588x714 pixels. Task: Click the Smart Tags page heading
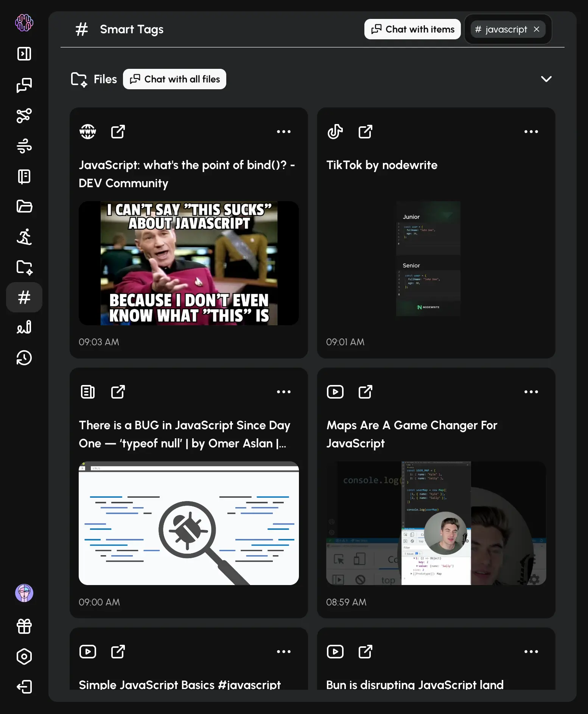(132, 29)
